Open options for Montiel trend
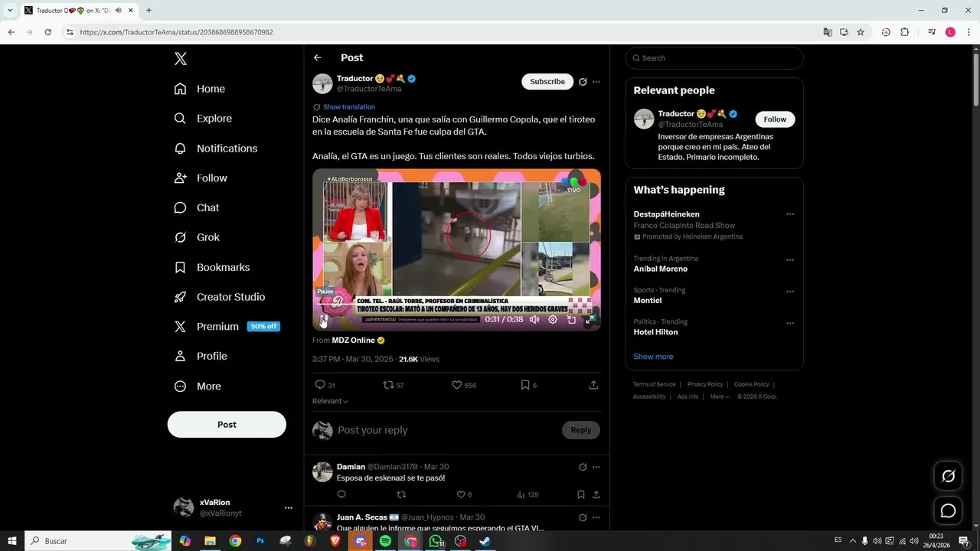Viewport: 980px width, 551px height. [x=790, y=291]
